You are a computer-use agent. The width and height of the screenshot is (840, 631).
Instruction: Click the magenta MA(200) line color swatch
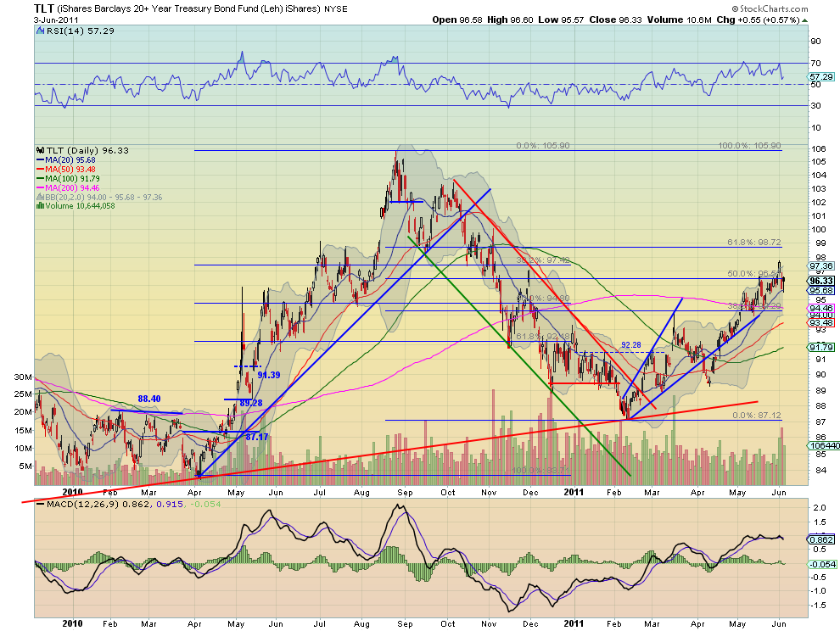[40, 188]
